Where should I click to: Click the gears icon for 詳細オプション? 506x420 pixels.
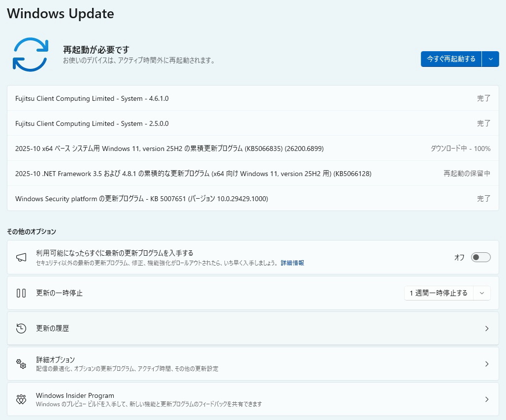click(21, 364)
